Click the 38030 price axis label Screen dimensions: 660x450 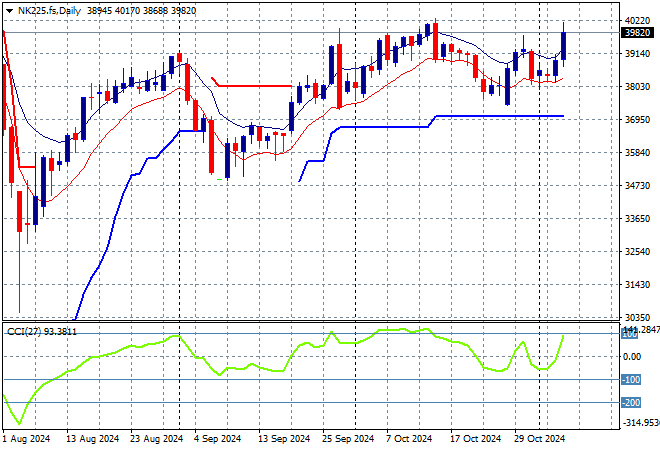pyautogui.click(x=637, y=86)
